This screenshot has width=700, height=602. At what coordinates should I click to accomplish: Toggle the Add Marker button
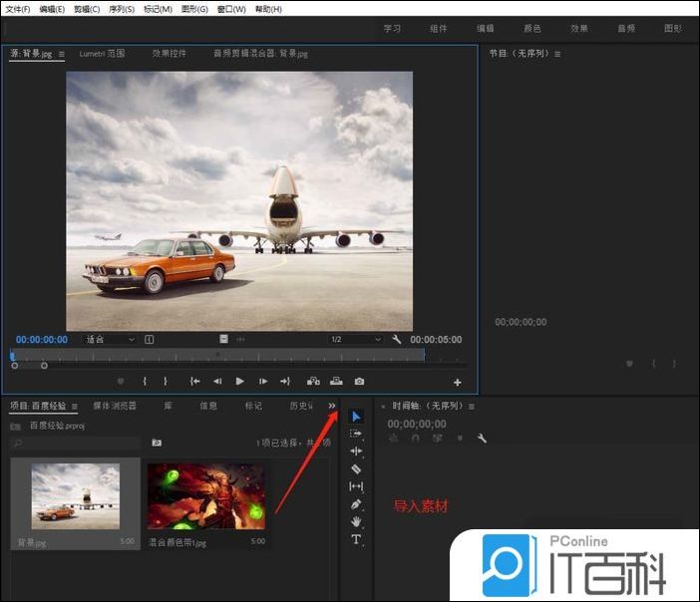click(x=121, y=381)
